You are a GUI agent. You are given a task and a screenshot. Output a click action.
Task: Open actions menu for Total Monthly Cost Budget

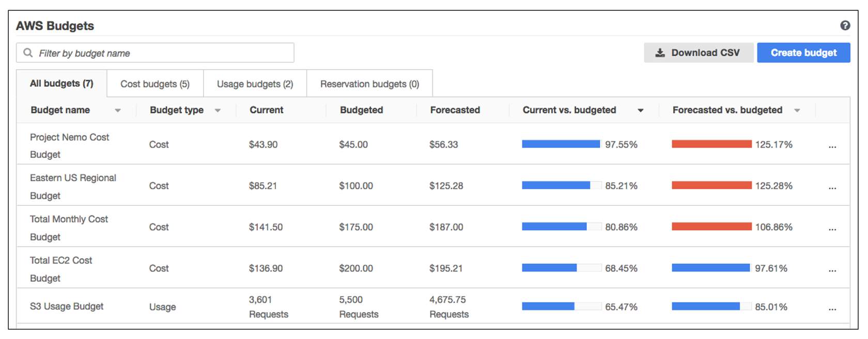coord(832,229)
